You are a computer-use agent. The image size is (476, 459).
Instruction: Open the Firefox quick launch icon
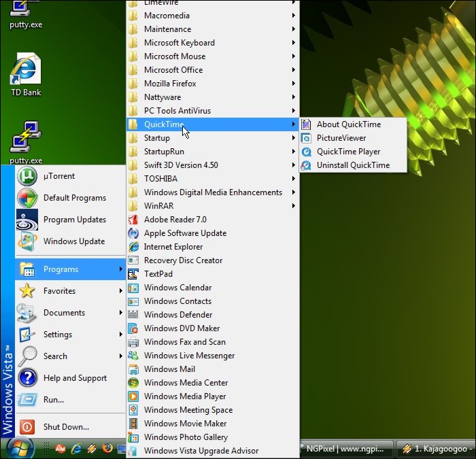107,449
